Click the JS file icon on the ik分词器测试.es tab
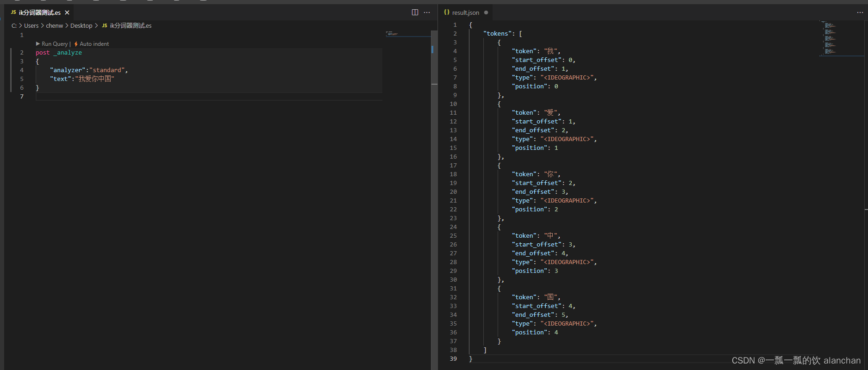 click(13, 12)
